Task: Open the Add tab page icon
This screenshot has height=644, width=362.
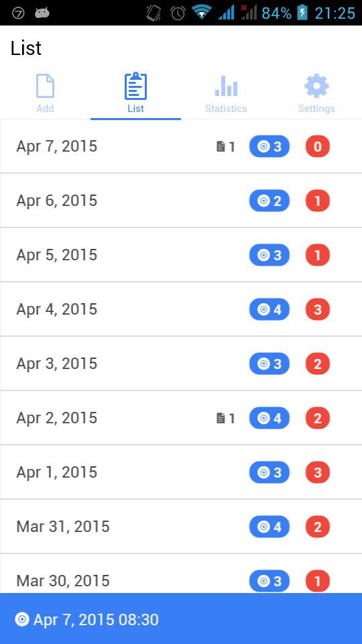Action: tap(45, 86)
